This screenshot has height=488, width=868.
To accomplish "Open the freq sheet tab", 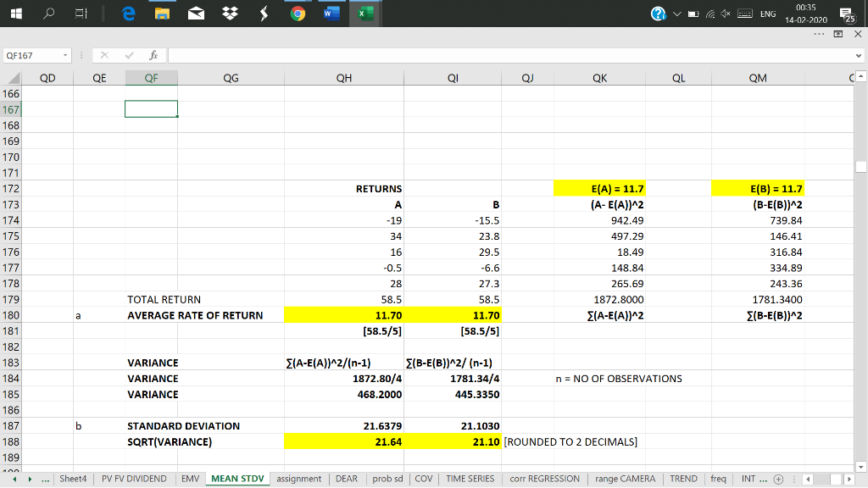I will click(719, 480).
